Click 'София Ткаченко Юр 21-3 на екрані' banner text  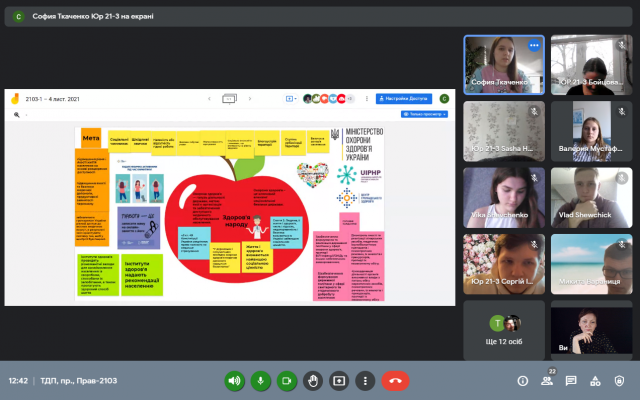point(93,17)
